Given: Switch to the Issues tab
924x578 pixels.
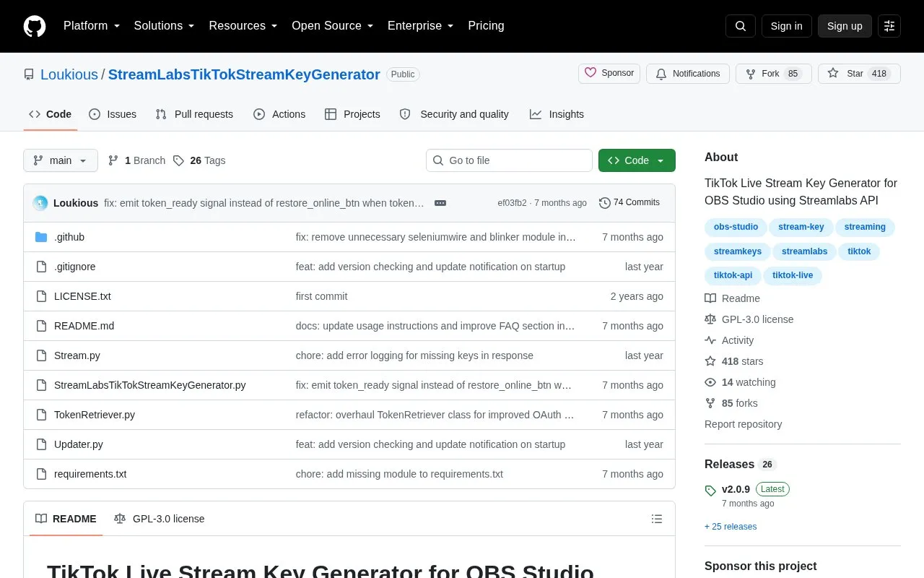Looking at the screenshot, I should [x=113, y=114].
